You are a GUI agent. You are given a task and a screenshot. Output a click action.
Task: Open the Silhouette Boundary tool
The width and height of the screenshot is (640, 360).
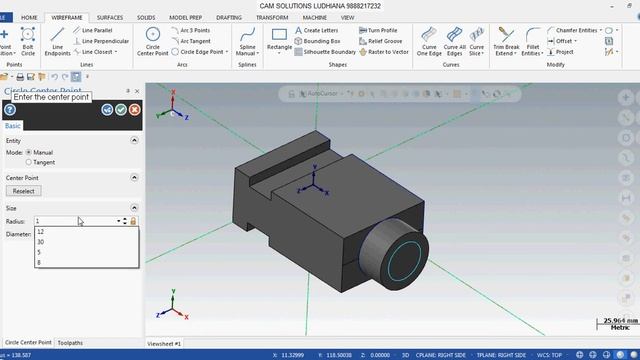[x=325, y=52]
